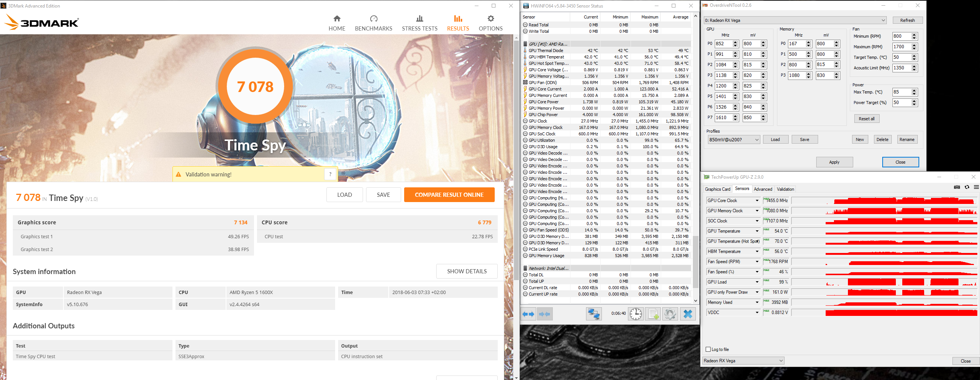
Task: Click the Power Target (%) input field
Action: (901, 103)
